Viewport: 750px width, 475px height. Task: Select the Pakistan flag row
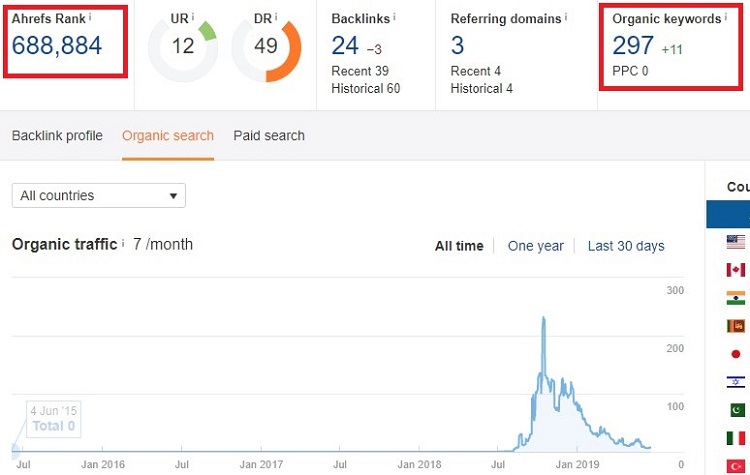(x=736, y=410)
